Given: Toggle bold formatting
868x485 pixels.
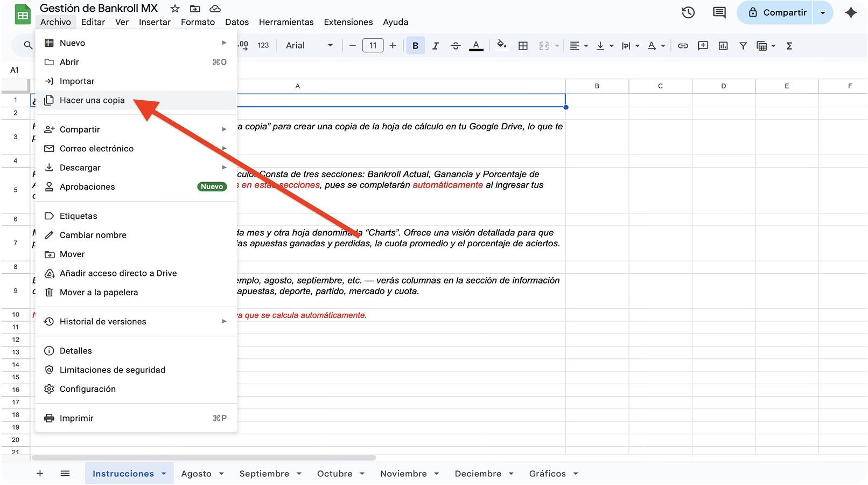Looking at the screenshot, I should click(x=415, y=46).
